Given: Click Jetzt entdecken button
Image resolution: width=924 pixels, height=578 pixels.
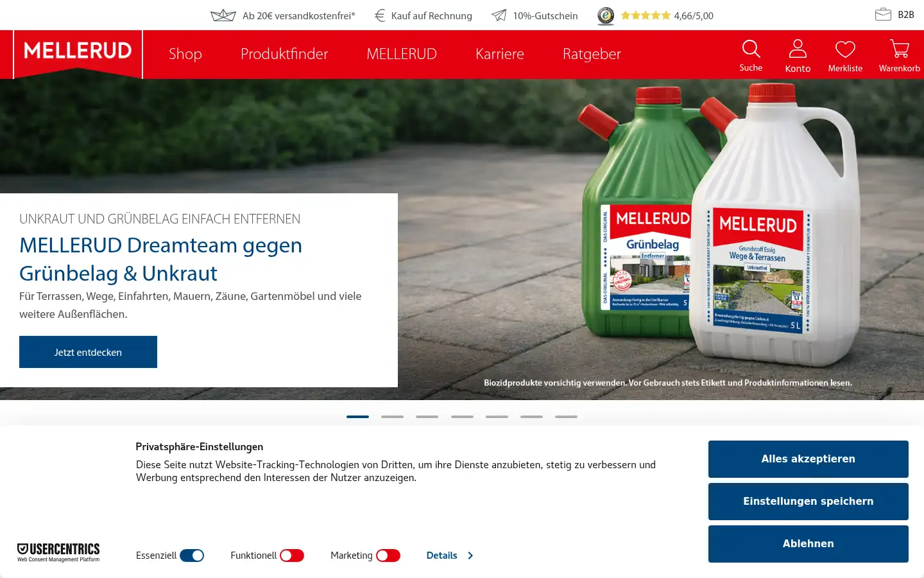Looking at the screenshot, I should click(x=88, y=352).
